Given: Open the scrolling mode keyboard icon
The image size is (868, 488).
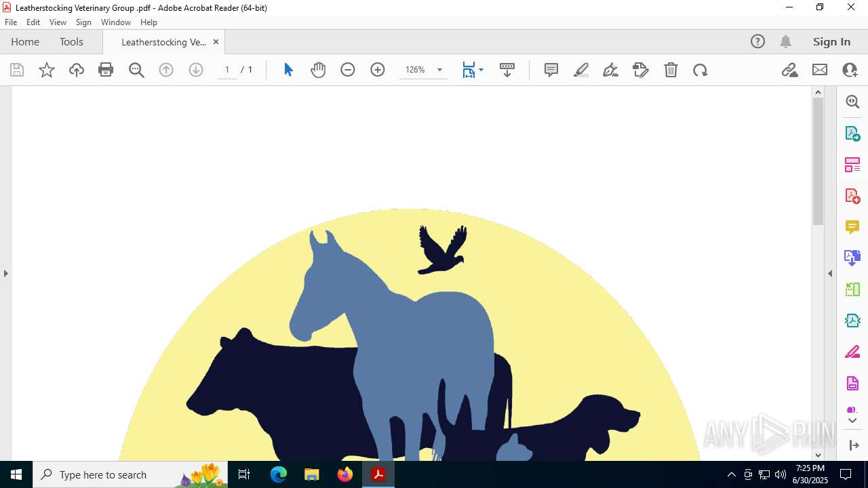Looking at the screenshot, I should [507, 70].
